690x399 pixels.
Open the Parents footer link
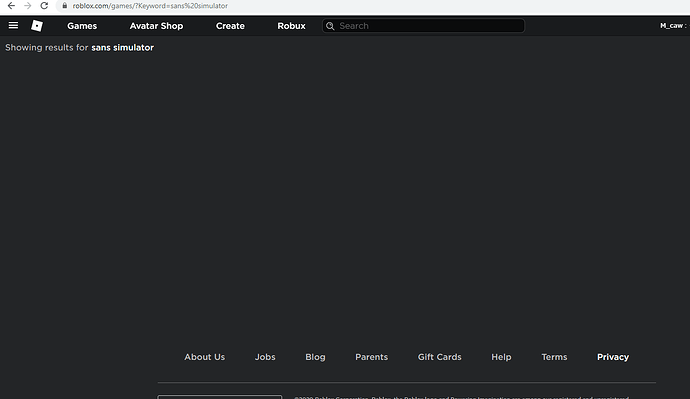pyautogui.click(x=371, y=357)
